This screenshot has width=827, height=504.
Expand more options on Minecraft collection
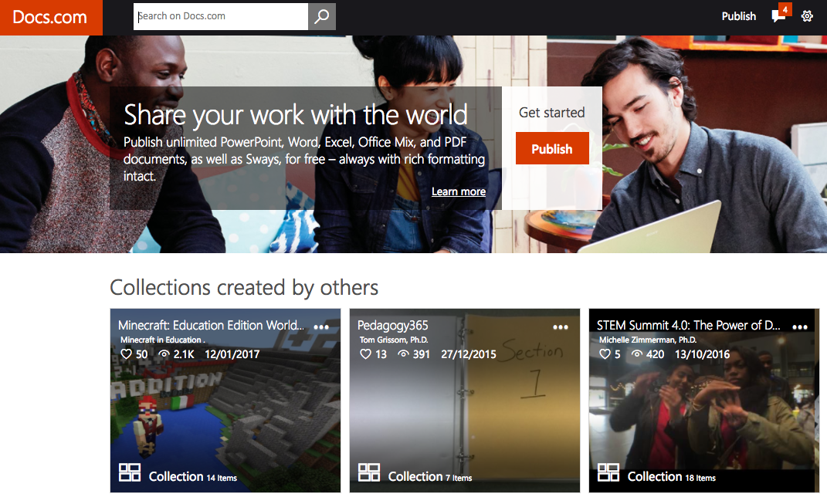coord(321,326)
